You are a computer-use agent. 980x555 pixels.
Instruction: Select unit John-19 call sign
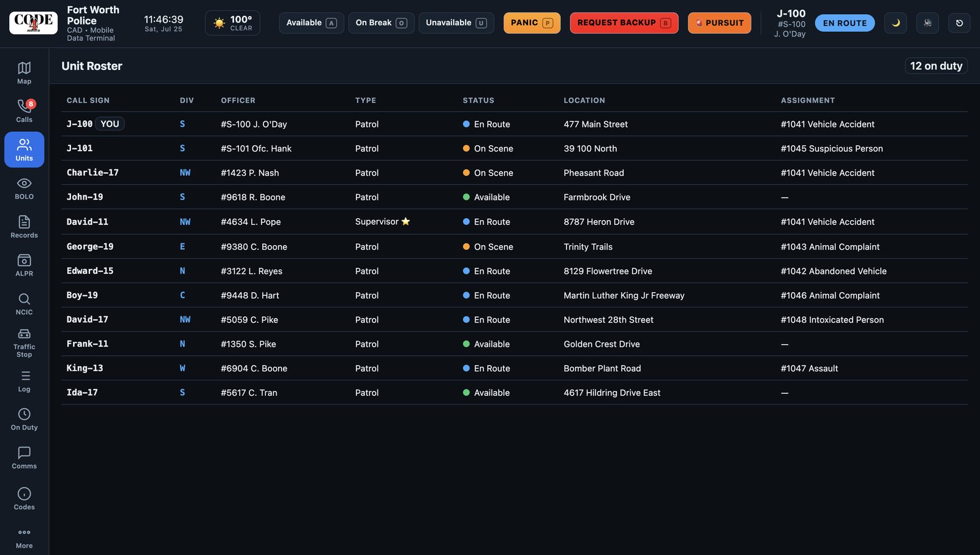85,197
